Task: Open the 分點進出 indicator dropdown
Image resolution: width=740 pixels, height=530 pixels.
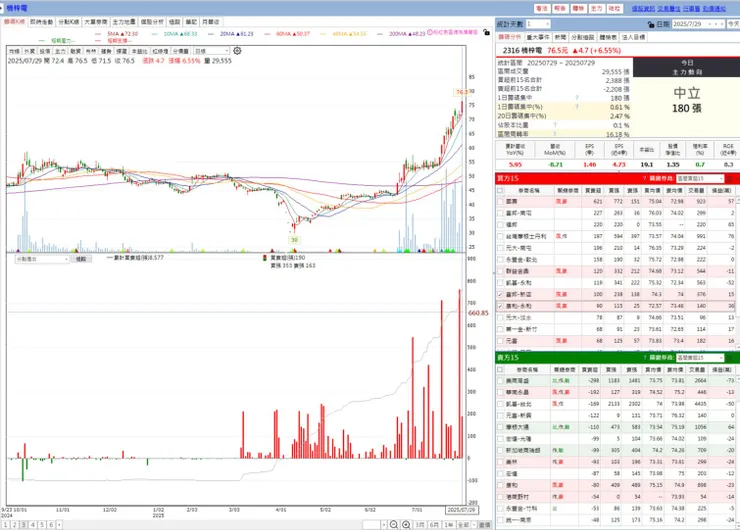Action: point(42,259)
